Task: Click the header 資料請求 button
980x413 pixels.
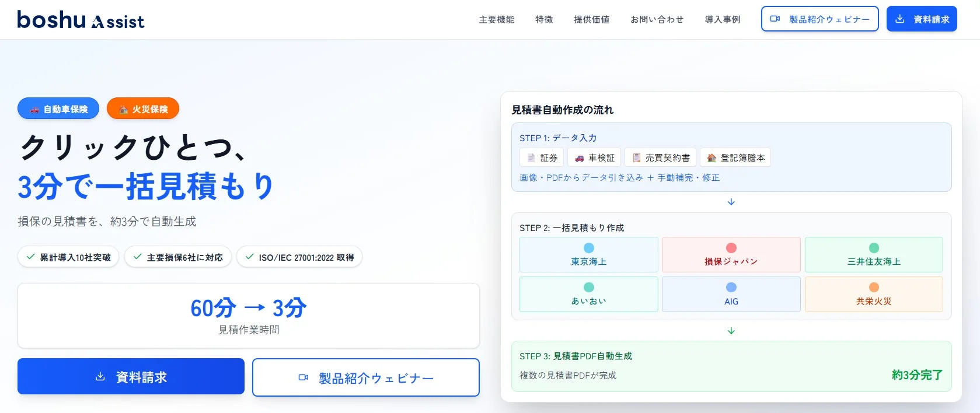Action: 922,19
